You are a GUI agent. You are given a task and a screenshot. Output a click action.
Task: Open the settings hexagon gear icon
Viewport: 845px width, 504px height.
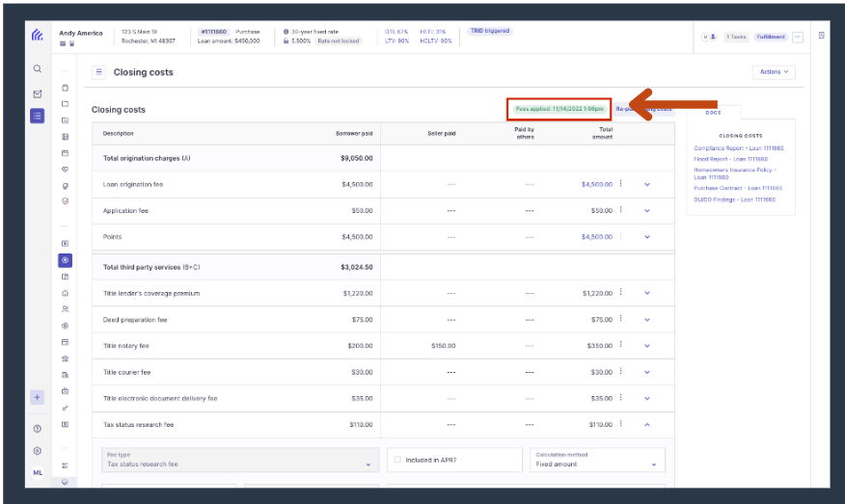point(38,451)
